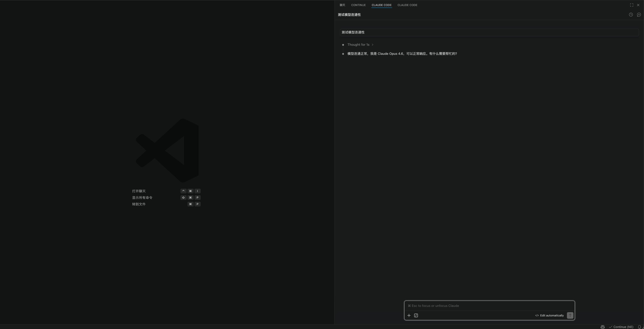644x329 pixels.
Task: Expand the "Thought for 1s" section
Action: [360, 45]
